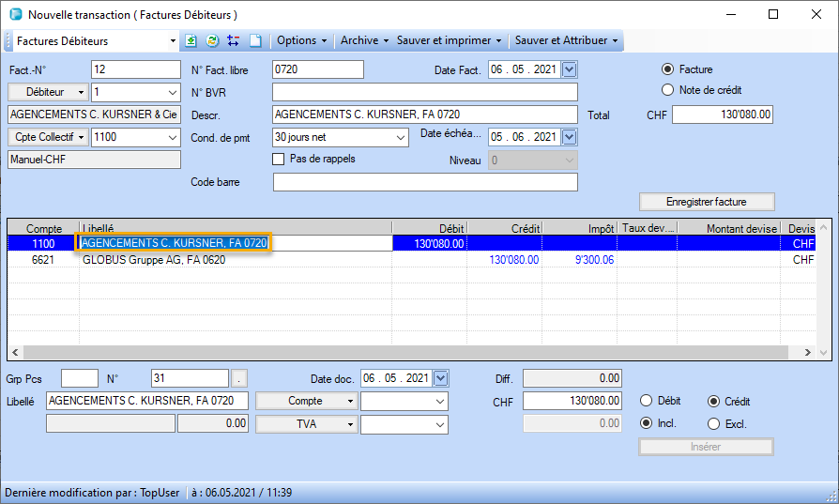Click the Code barre input field
Screen dimensions: 839x504
424,182
